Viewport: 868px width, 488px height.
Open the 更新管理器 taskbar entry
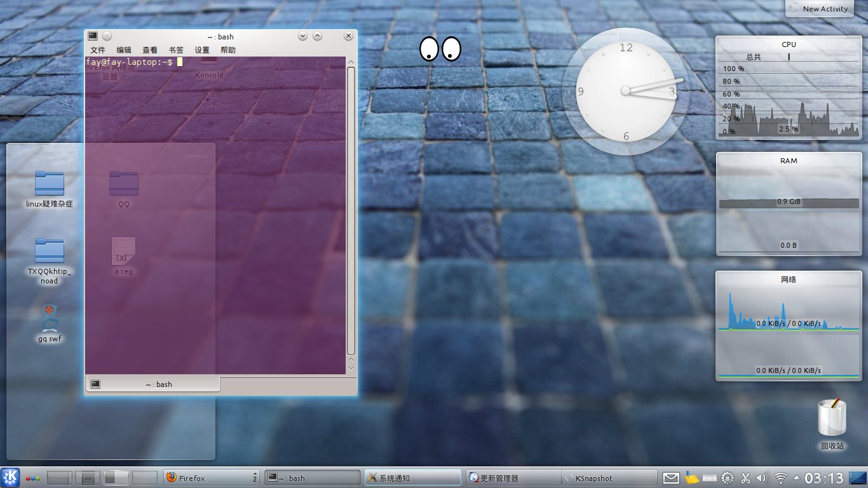click(x=513, y=478)
